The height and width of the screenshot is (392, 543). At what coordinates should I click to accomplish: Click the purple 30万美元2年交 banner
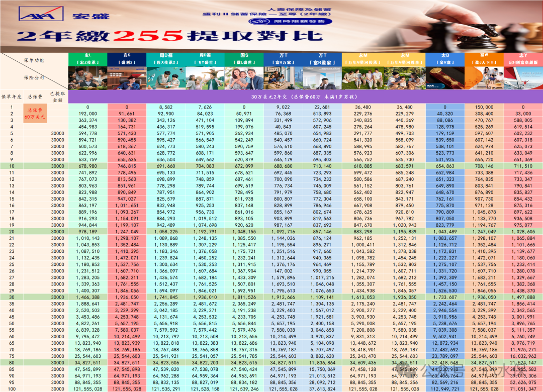click(306, 96)
